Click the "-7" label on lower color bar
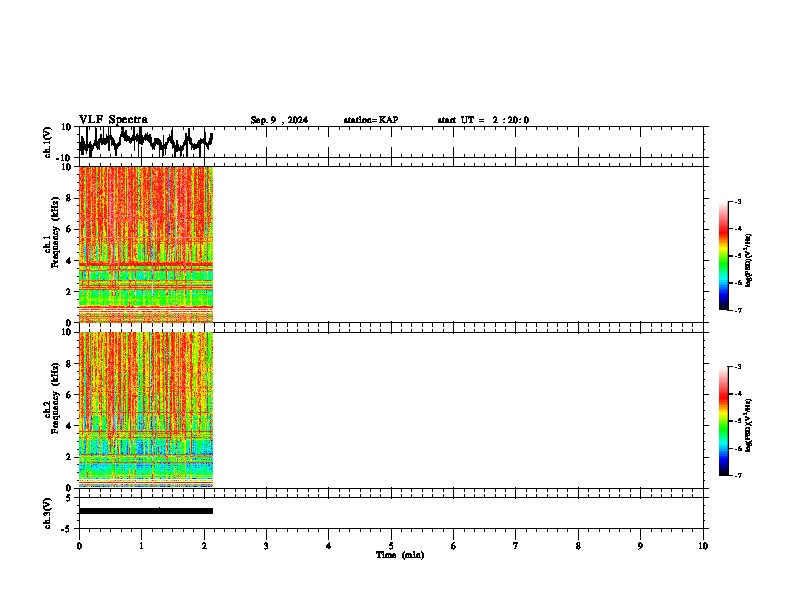Viewport: 792px width, 612px height. coord(737,475)
